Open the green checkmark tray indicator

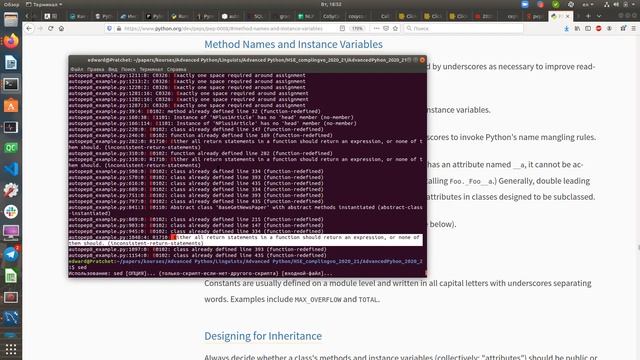(556, 4)
